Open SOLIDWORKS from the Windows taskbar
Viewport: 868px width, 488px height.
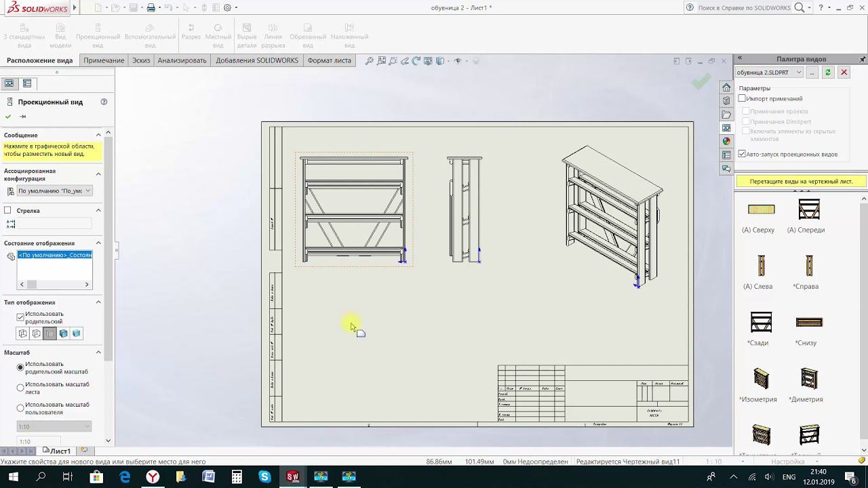point(292,476)
